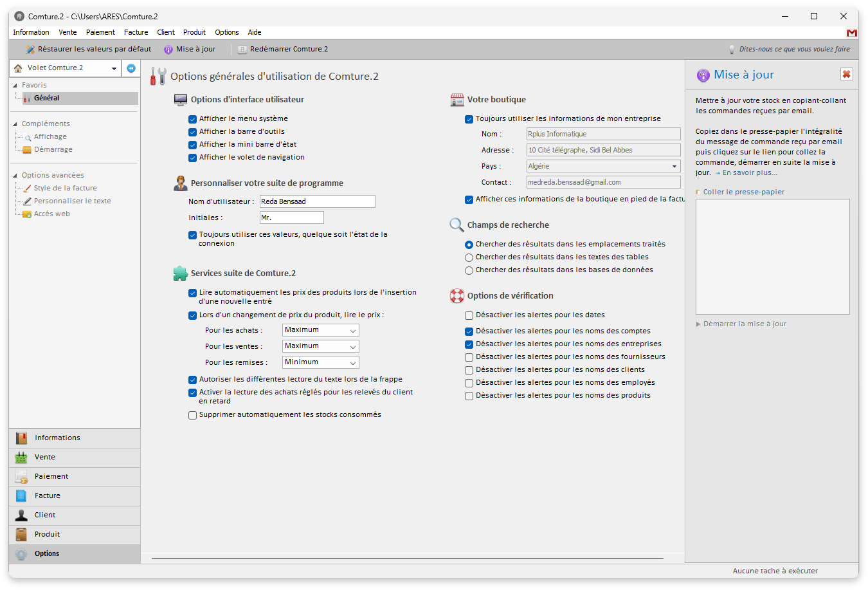Screen dimensions: 868x592
Task: Open the Vente section in the sidebar
Action: point(45,458)
